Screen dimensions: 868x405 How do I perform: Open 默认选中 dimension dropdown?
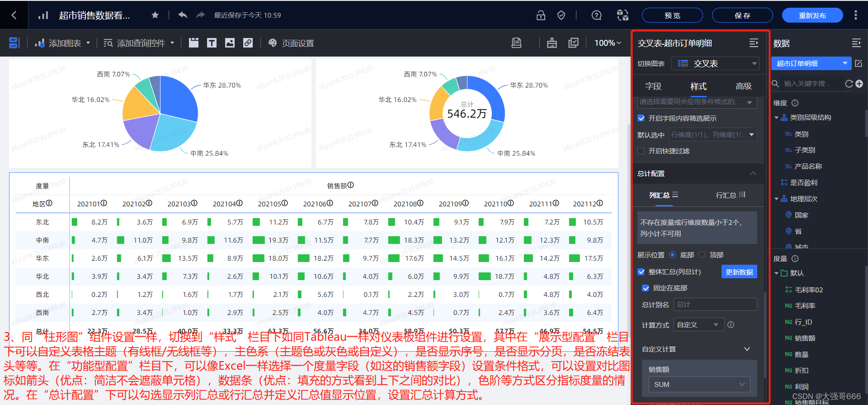[713, 134]
